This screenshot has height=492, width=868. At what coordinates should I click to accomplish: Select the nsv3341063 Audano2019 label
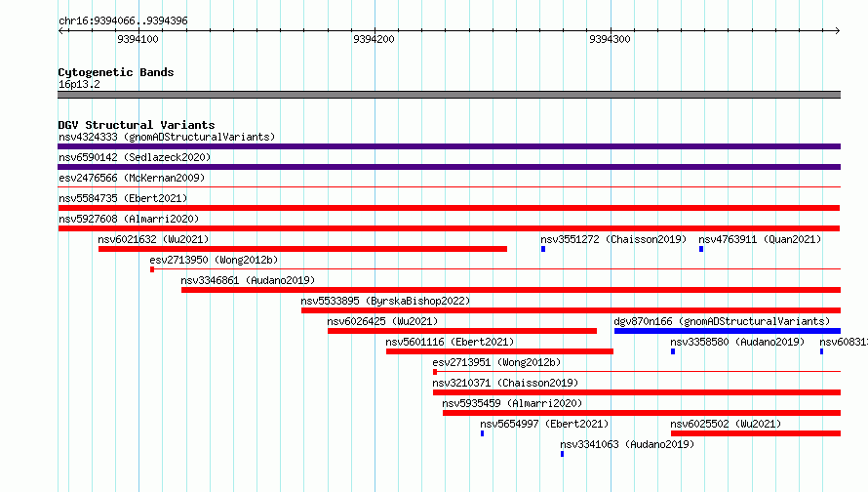(627, 444)
